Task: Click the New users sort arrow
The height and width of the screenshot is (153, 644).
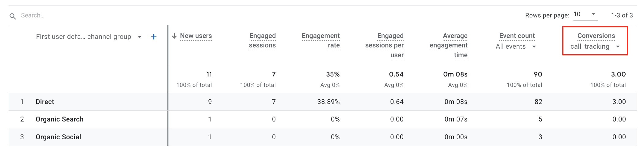Action: 174,36
